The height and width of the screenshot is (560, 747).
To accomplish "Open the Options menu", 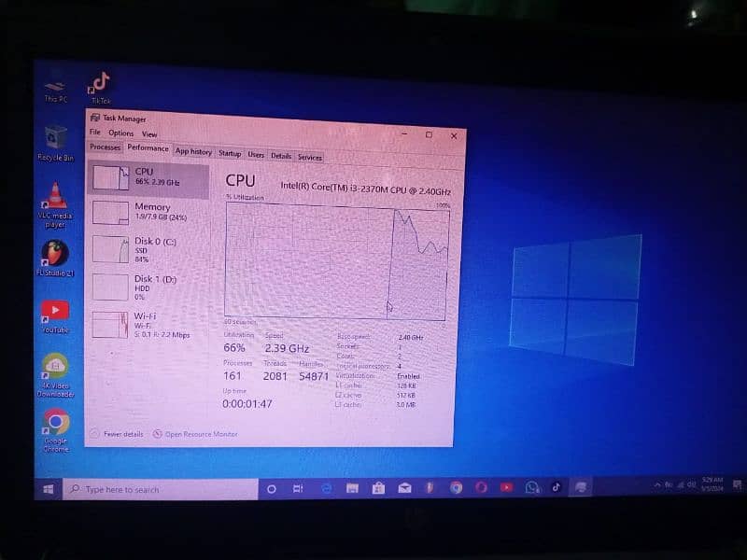I will 120,133.
